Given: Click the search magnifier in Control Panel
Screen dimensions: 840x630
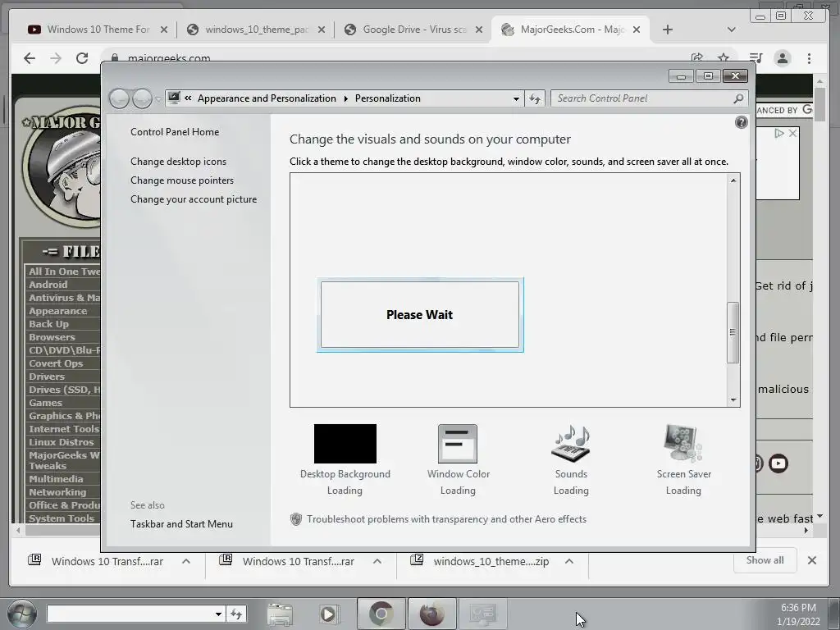Looking at the screenshot, I should pyautogui.click(x=738, y=98).
